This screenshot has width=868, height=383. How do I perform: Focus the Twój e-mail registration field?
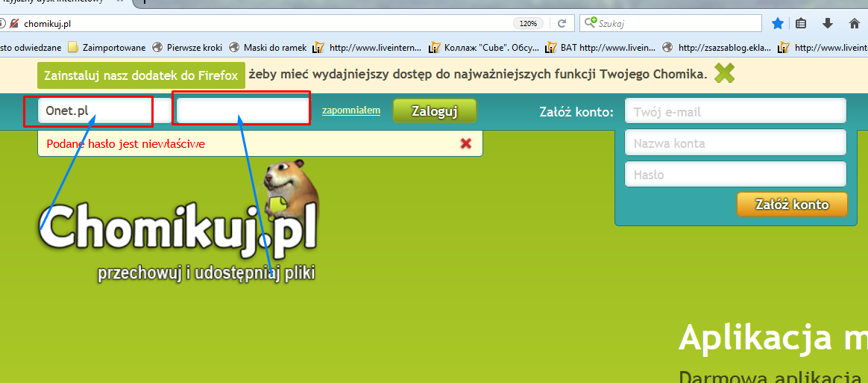tap(735, 111)
